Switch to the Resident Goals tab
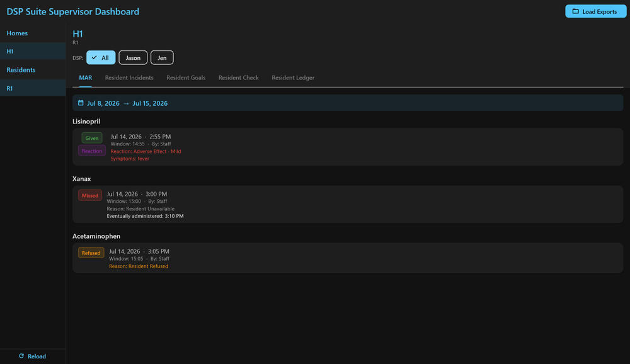630x364 pixels. coord(186,77)
